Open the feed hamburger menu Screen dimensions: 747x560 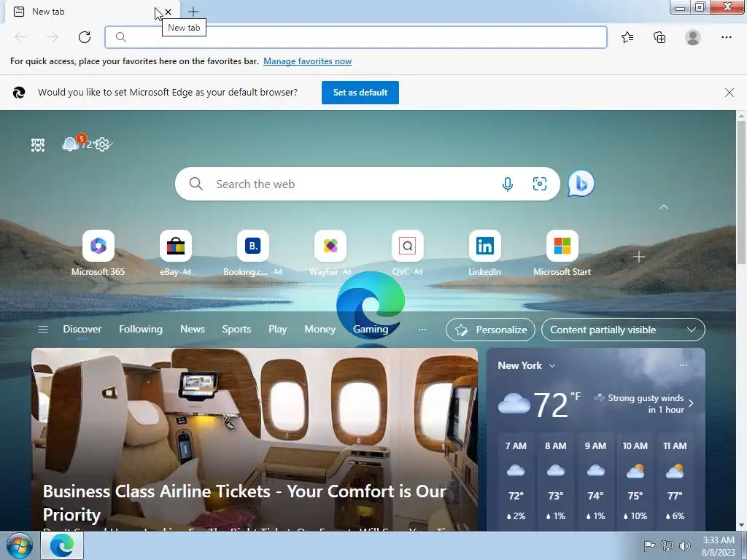pyautogui.click(x=43, y=329)
